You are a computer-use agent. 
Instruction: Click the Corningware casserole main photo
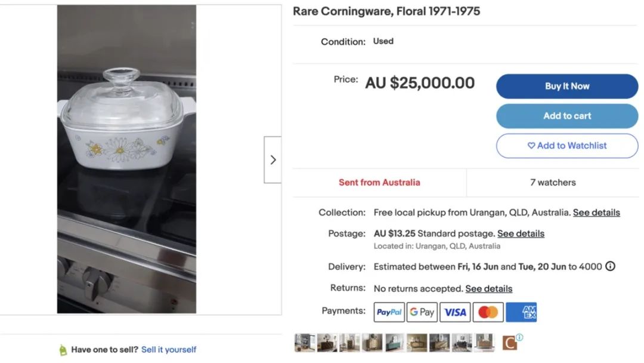[x=126, y=159]
